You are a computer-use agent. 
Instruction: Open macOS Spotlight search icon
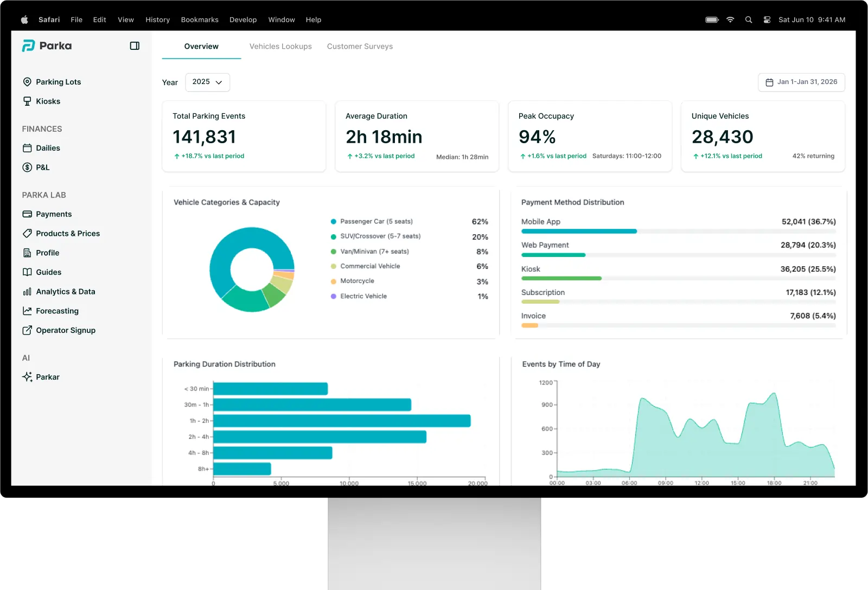(x=749, y=20)
